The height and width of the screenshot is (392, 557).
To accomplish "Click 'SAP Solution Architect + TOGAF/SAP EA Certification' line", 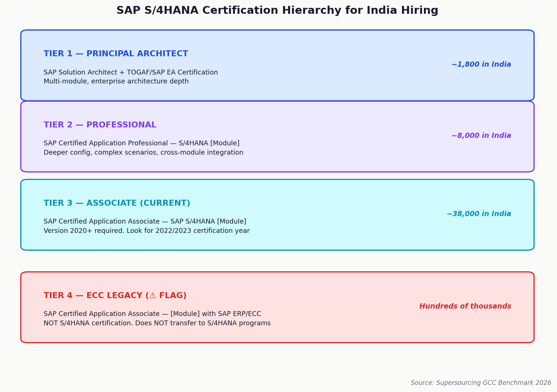I will pos(131,72).
